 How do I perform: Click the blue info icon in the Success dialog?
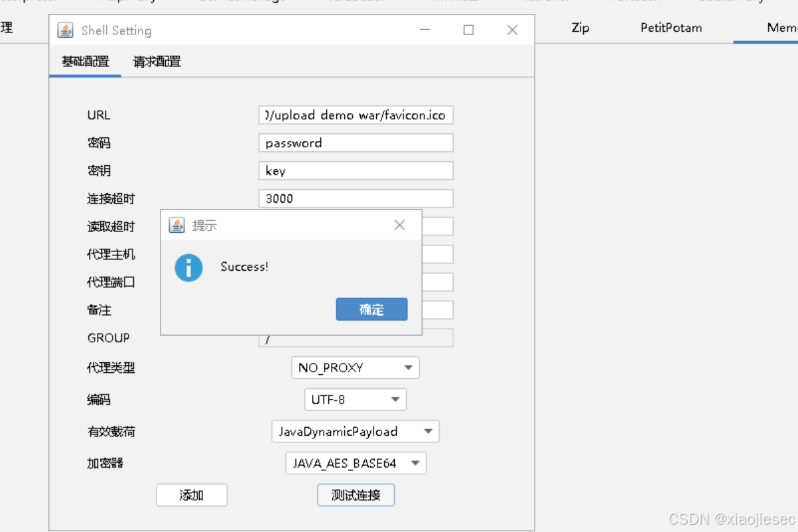click(188, 268)
